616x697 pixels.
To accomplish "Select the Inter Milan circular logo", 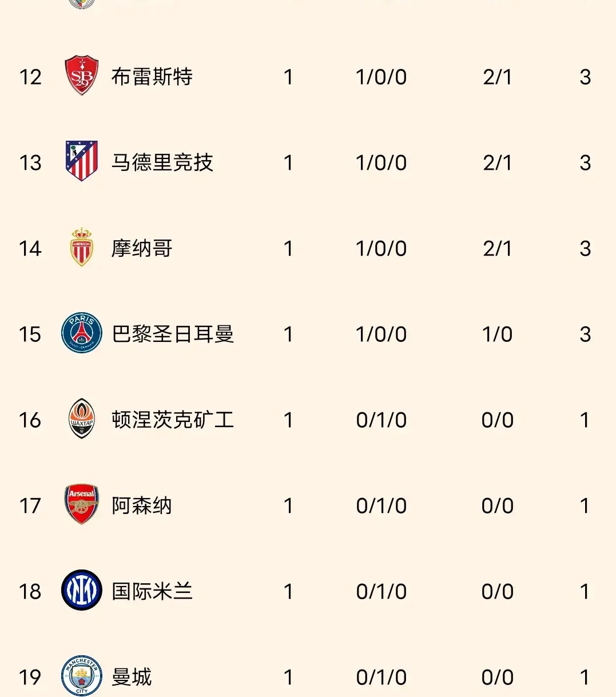I will click(82, 591).
